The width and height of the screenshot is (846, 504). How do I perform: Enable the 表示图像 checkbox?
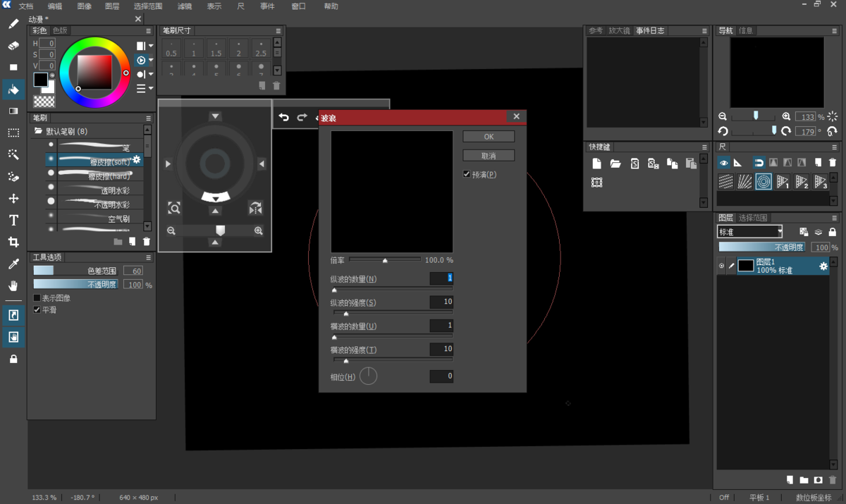point(37,298)
